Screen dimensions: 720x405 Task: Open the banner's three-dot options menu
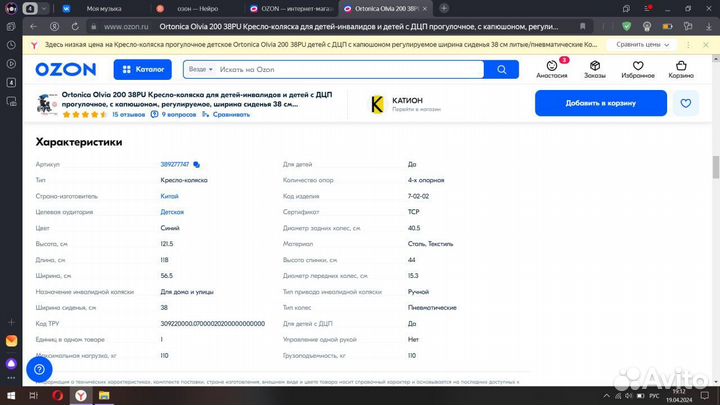[x=688, y=45]
